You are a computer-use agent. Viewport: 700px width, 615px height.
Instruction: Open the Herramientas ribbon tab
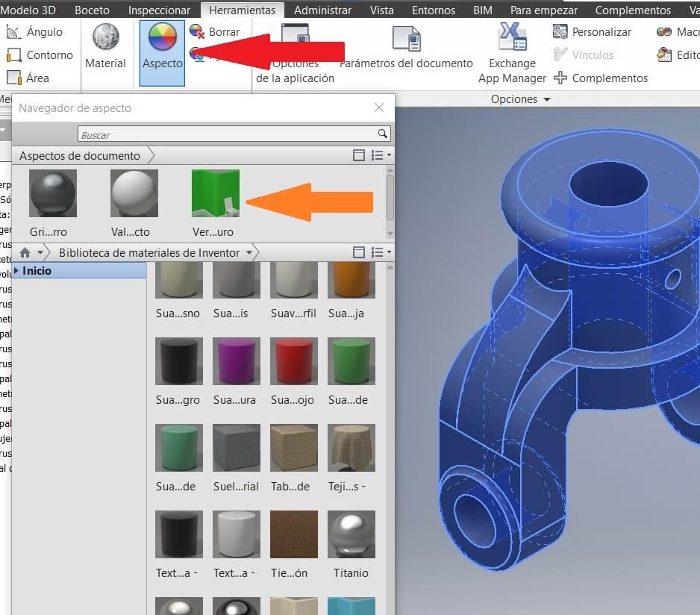pyautogui.click(x=242, y=10)
